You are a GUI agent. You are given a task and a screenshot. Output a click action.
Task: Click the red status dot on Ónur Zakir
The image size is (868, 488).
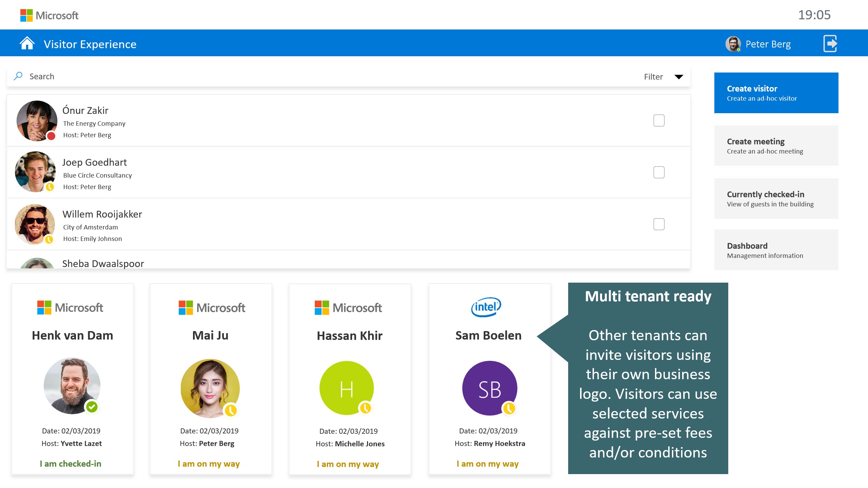(51, 136)
